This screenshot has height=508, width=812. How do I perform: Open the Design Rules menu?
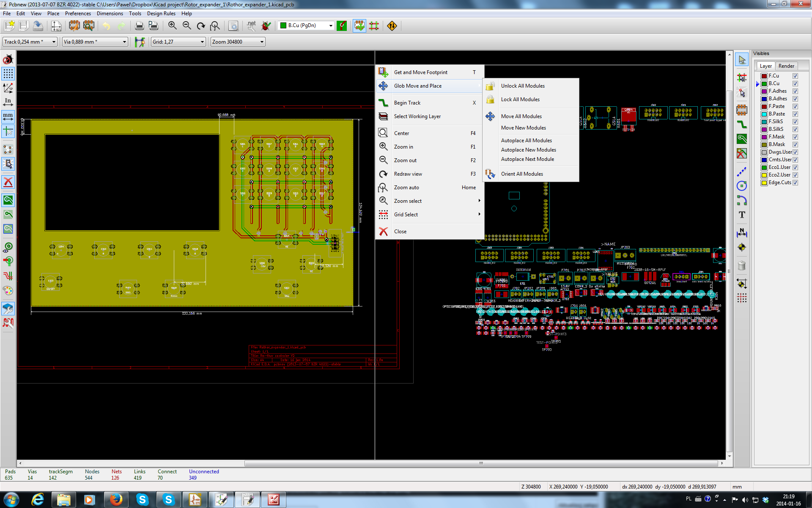click(x=161, y=14)
